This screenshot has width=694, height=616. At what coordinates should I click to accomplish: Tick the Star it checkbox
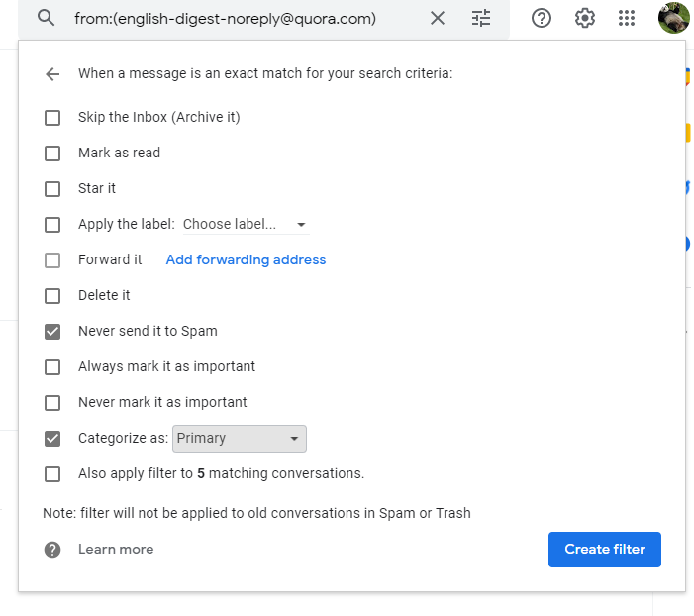click(52, 188)
